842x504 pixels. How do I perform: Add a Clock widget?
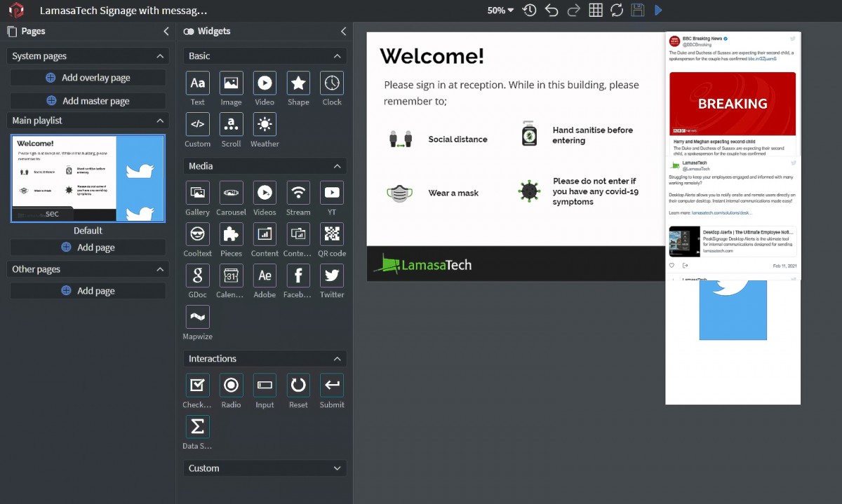coord(332,83)
